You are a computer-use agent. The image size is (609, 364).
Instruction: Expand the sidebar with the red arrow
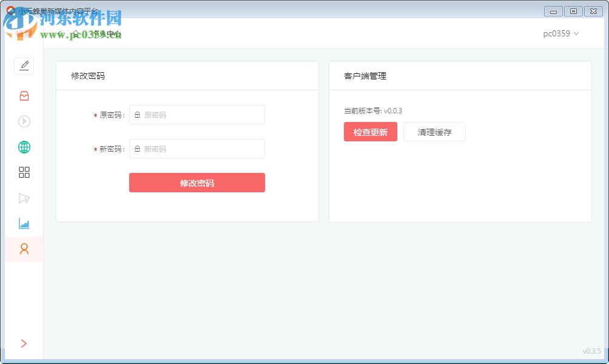(24, 343)
